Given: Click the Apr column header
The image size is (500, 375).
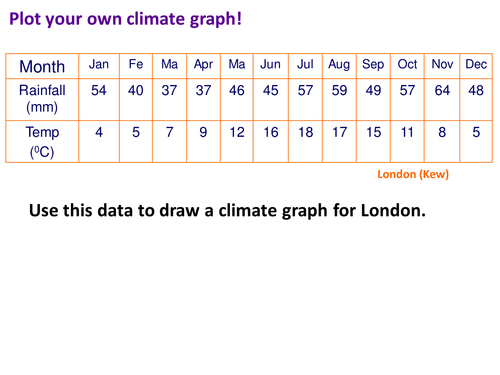Looking at the screenshot, I should pyautogui.click(x=203, y=65).
